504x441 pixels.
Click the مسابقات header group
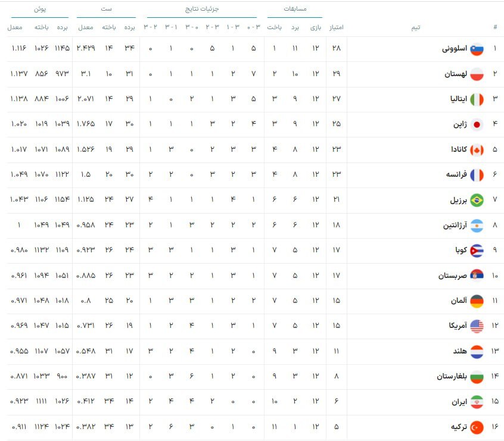294,10
